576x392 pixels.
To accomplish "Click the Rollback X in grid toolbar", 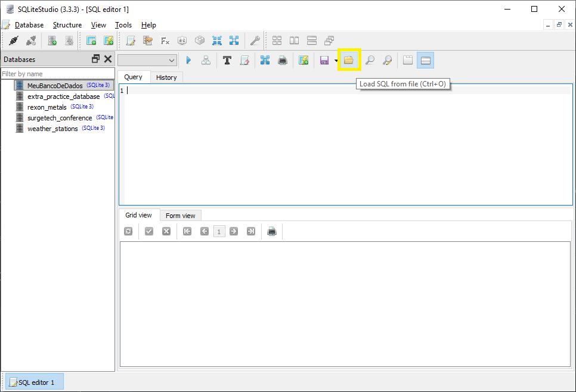I will [166, 231].
